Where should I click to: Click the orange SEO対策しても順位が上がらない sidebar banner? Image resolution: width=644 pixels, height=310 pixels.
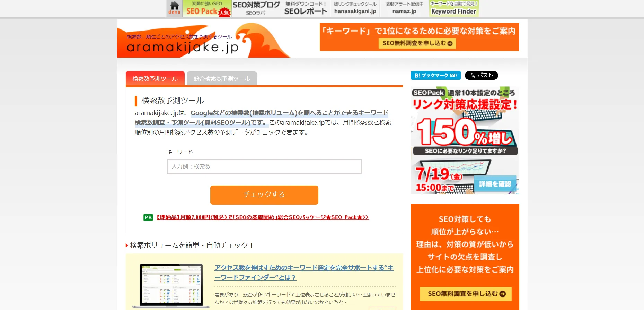pos(465,257)
